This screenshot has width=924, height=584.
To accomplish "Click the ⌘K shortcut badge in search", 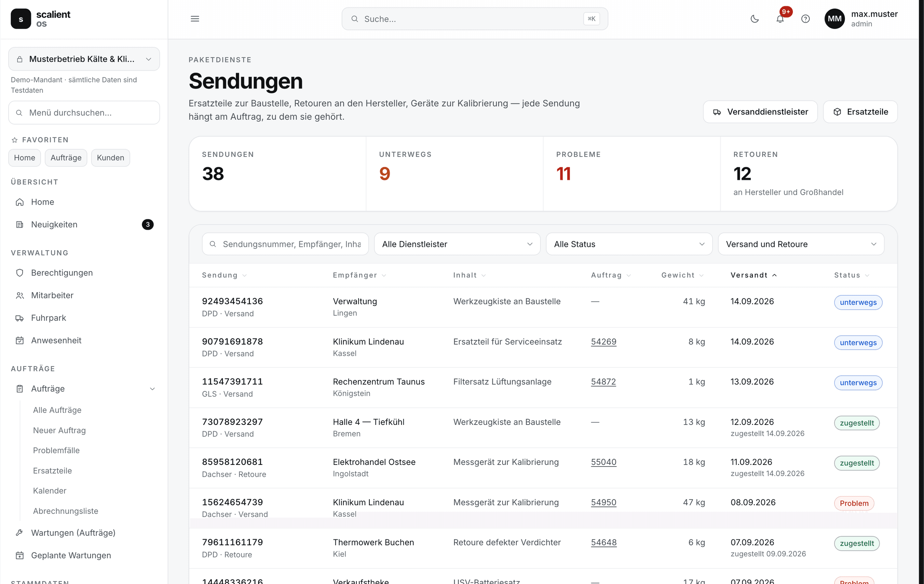I will [x=591, y=19].
